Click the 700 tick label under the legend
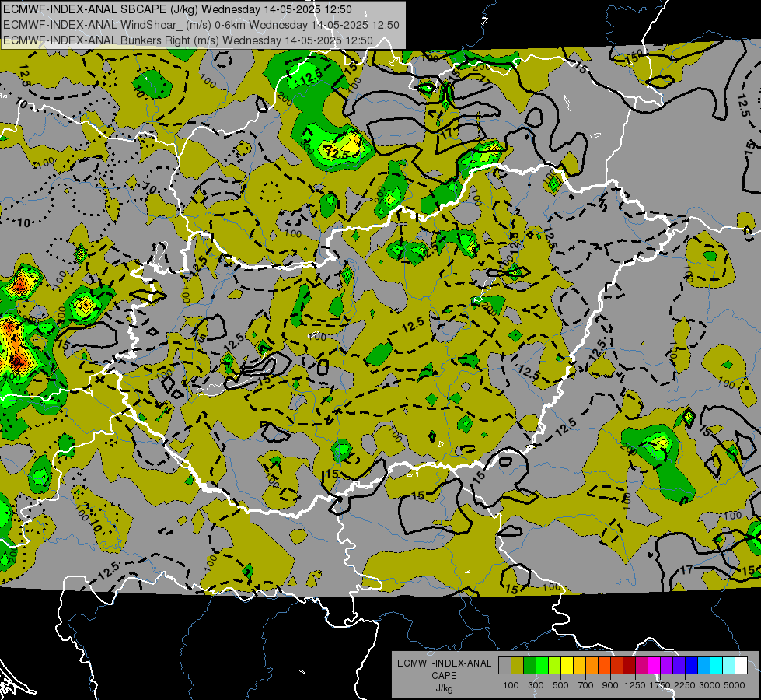 pyautogui.click(x=586, y=685)
